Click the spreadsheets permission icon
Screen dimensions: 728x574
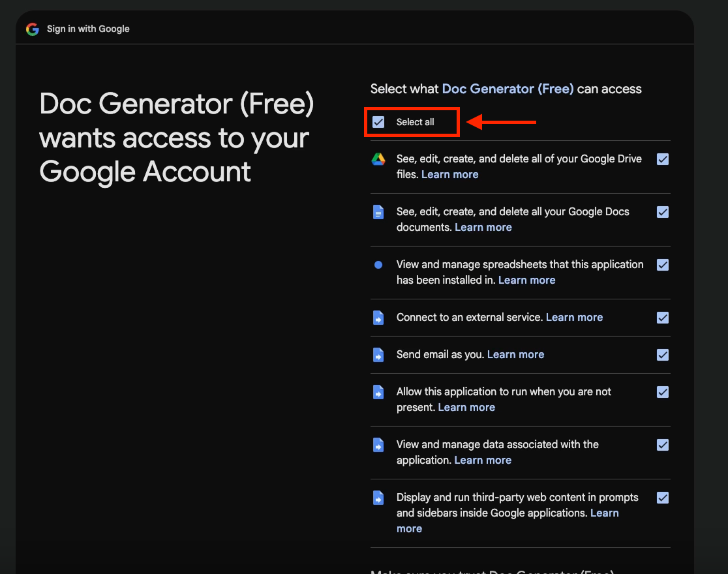(x=378, y=264)
